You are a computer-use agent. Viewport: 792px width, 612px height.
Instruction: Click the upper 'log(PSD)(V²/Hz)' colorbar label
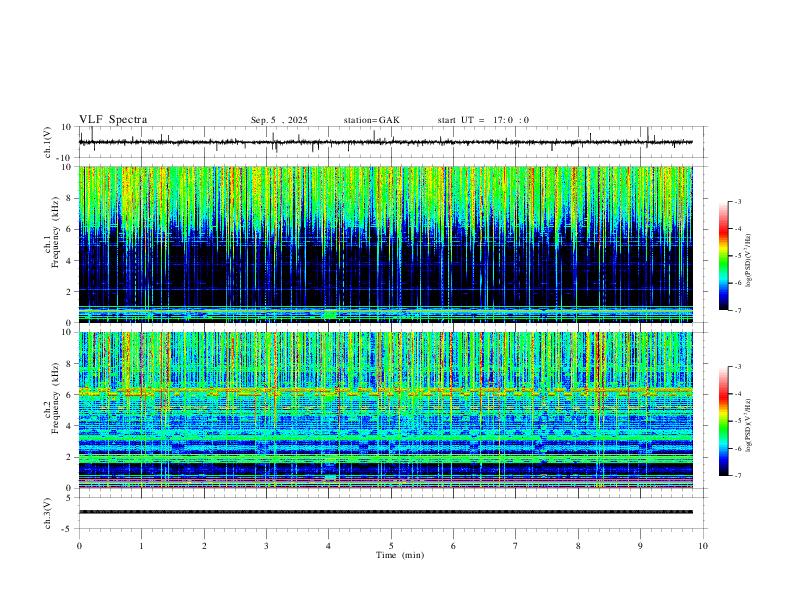coord(749,261)
